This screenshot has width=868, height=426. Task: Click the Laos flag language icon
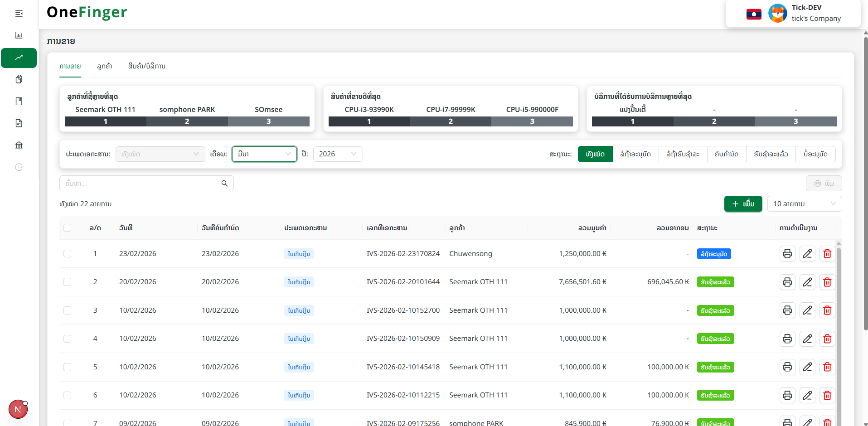(x=754, y=14)
